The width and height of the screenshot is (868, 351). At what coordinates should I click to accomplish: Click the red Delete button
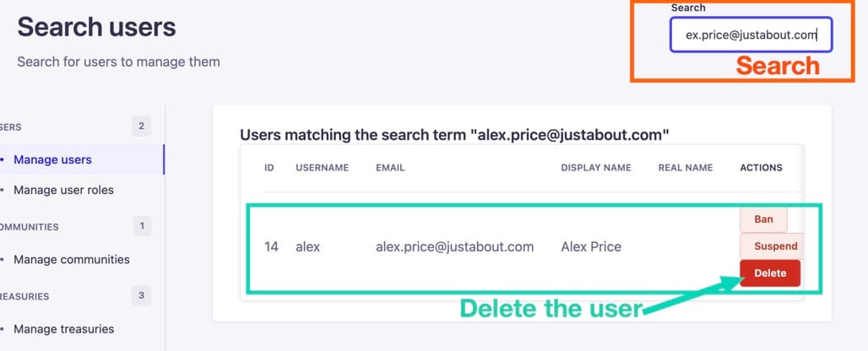click(769, 273)
